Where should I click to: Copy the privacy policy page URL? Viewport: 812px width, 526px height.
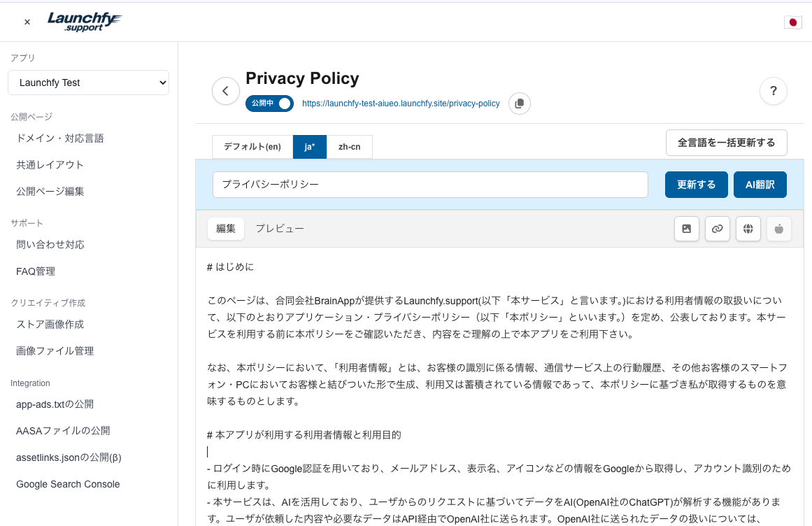[519, 104]
